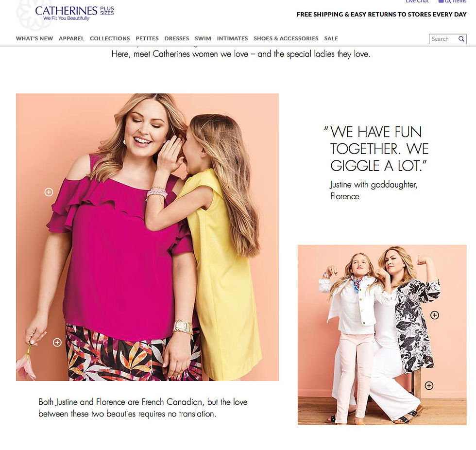Go to the Swim section

(203, 38)
